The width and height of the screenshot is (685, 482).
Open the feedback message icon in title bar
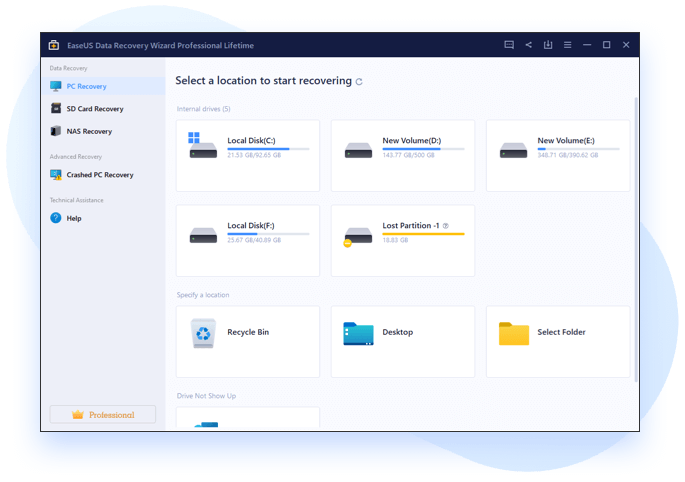[509, 45]
